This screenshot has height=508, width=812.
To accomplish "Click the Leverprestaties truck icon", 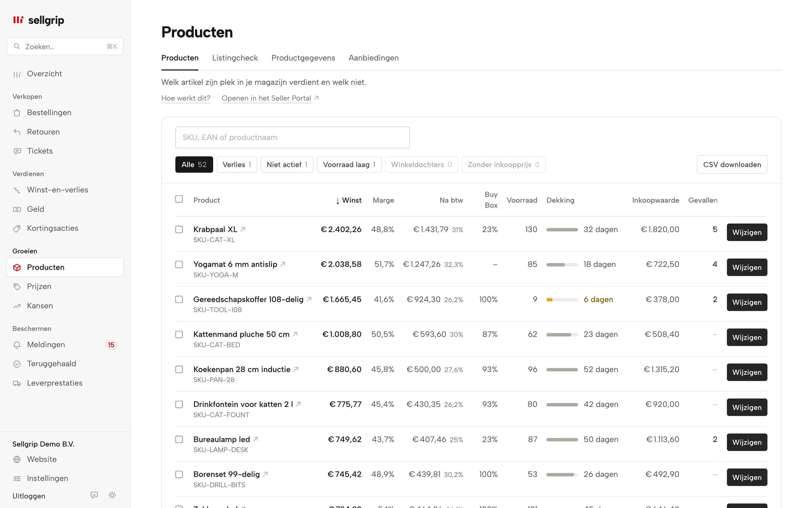I will coord(17,383).
